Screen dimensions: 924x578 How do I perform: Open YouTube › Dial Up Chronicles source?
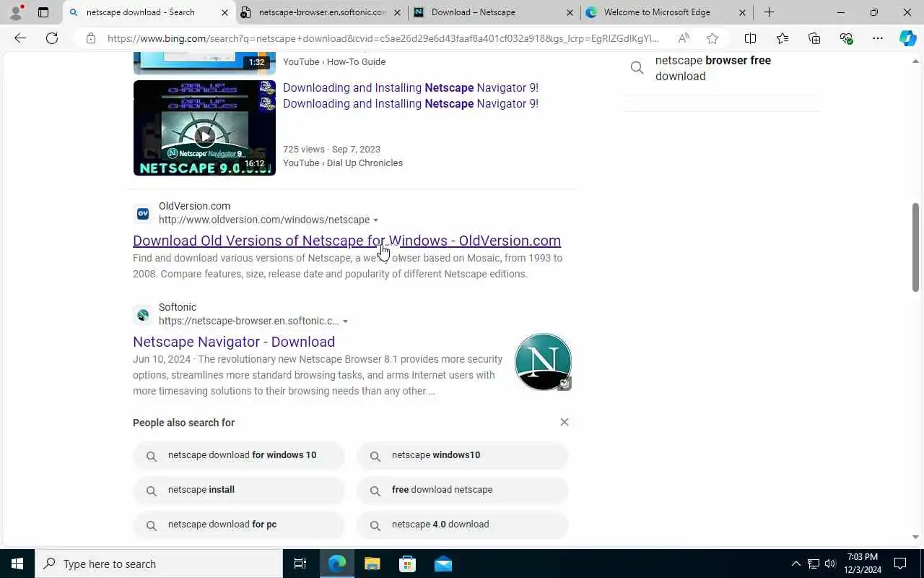pos(343,163)
